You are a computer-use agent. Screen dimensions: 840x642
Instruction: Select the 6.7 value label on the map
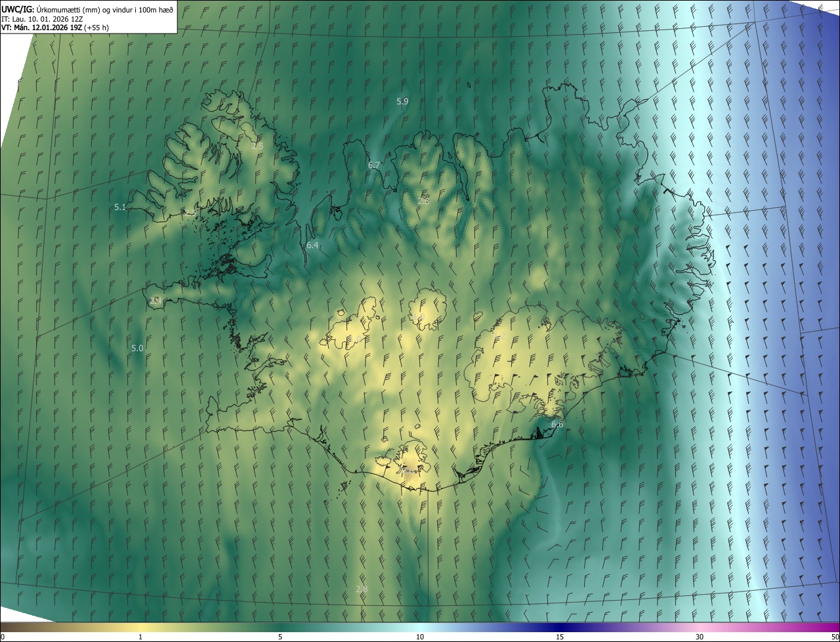(x=374, y=165)
